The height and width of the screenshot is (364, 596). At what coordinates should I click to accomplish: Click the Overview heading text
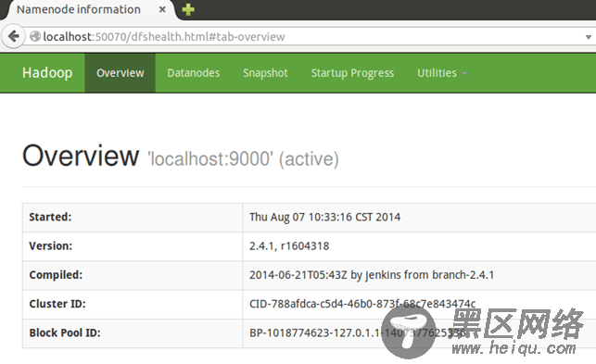(x=81, y=156)
